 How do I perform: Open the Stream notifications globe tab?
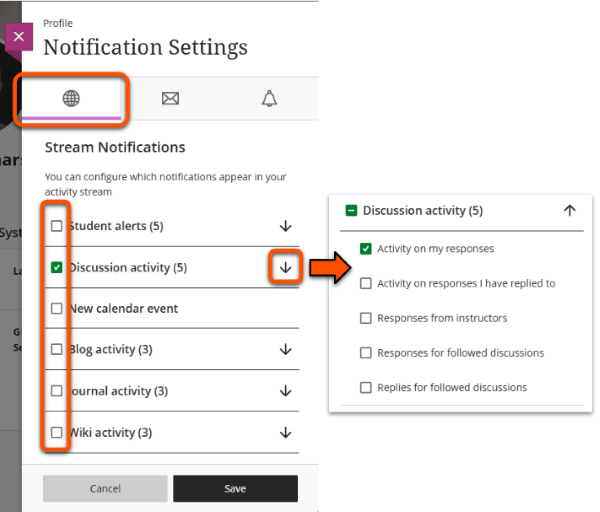coord(71,98)
